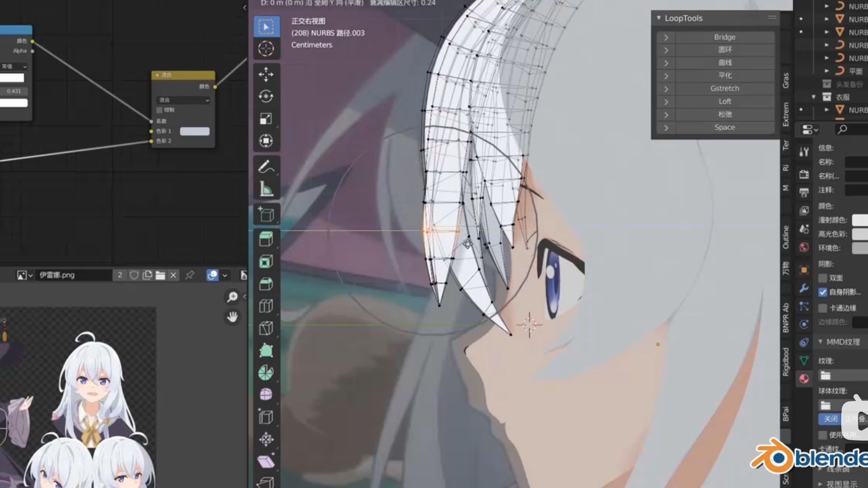Image resolution: width=868 pixels, height=488 pixels.
Task: Collapse the 衣服 collection in outliner
Action: point(814,97)
